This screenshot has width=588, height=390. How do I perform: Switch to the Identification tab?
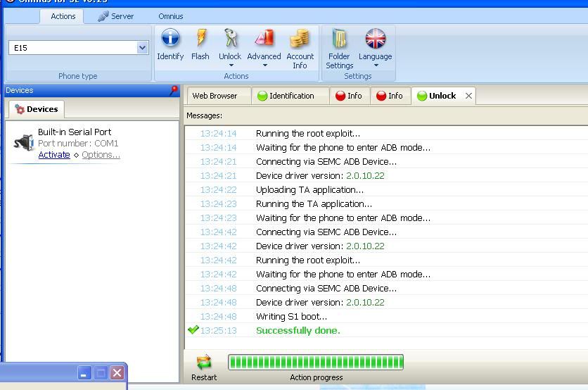click(290, 96)
